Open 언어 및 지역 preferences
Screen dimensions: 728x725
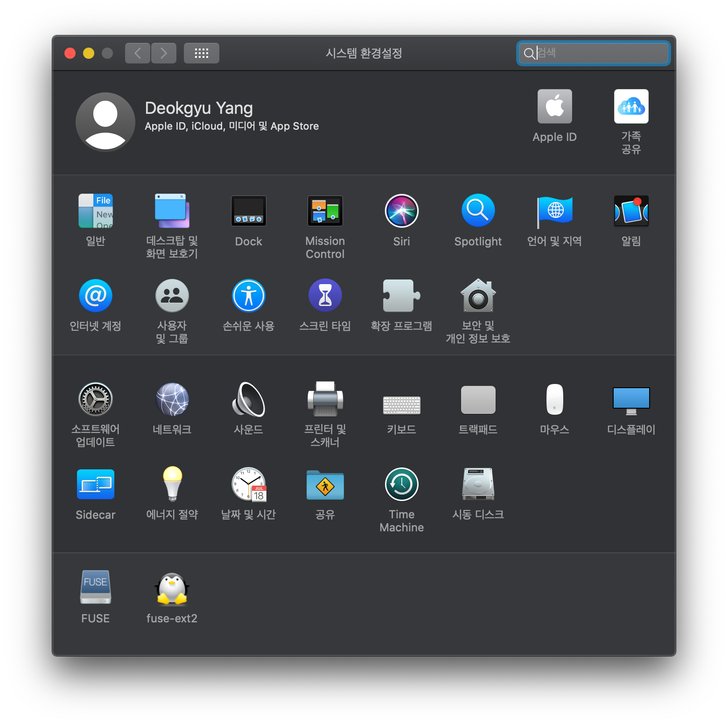[x=555, y=212]
